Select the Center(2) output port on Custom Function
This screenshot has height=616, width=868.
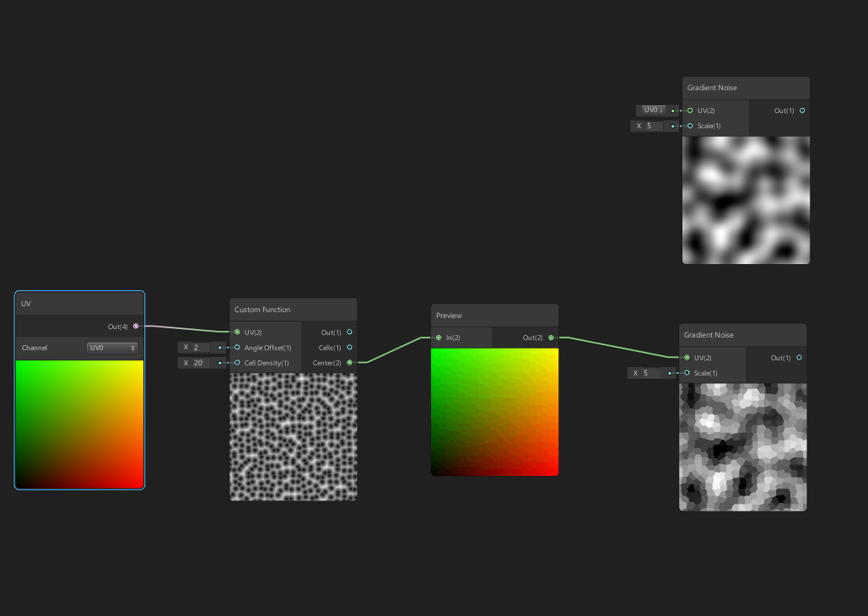[350, 363]
